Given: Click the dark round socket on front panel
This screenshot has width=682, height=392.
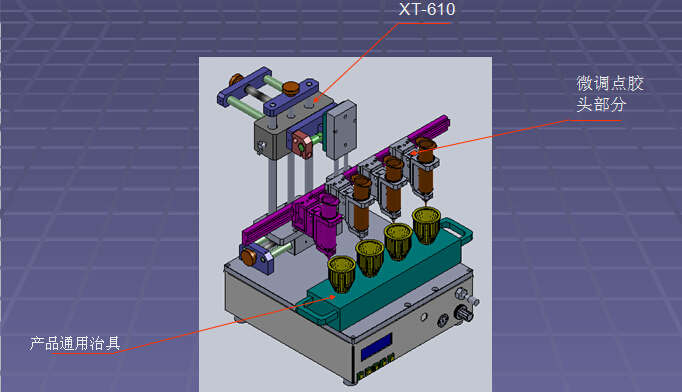Looking at the screenshot, I should 443,321.
